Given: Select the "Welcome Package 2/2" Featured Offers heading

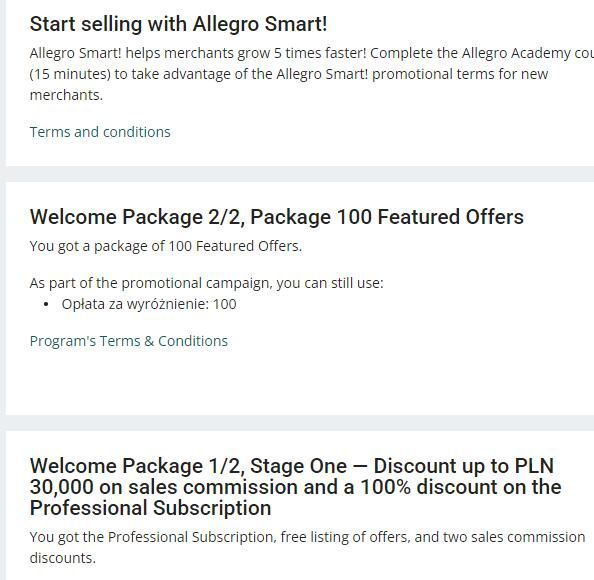Looking at the screenshot, I should (x=277, y=217).
